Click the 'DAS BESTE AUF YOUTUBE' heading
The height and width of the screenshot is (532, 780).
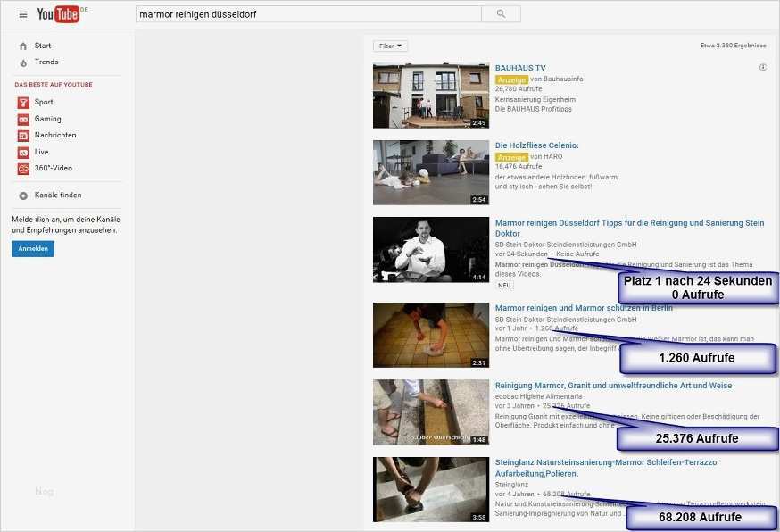click(54, 85)
